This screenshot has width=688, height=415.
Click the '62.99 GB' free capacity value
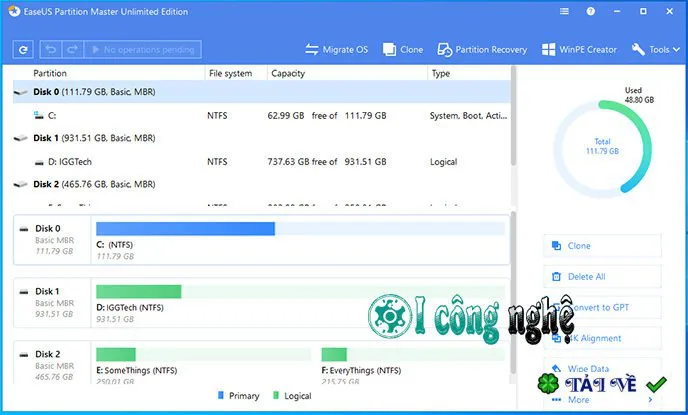(286, 116)
